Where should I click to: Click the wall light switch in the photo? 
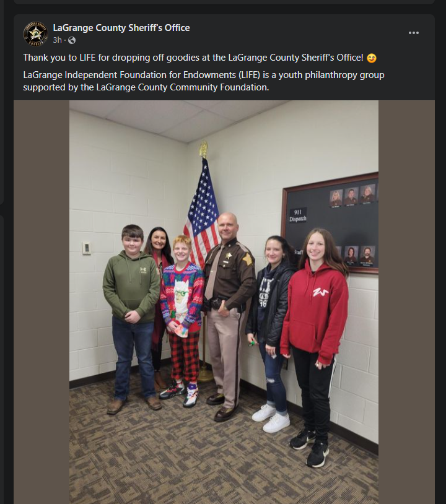(86, 248)
